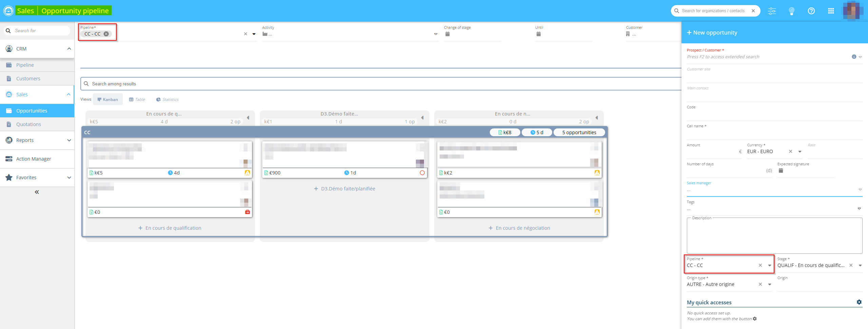
Task: Open Quotations in the sidebar
Action: (28, 124)
